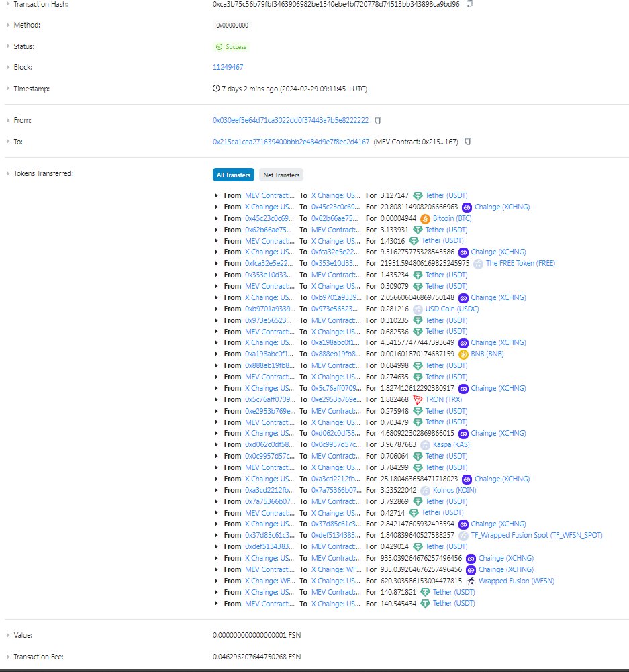Screen dimensions: 629x672
Task: Open address 0x0c9957d57c in the Kaspa row
Action: tap(336, 445)
